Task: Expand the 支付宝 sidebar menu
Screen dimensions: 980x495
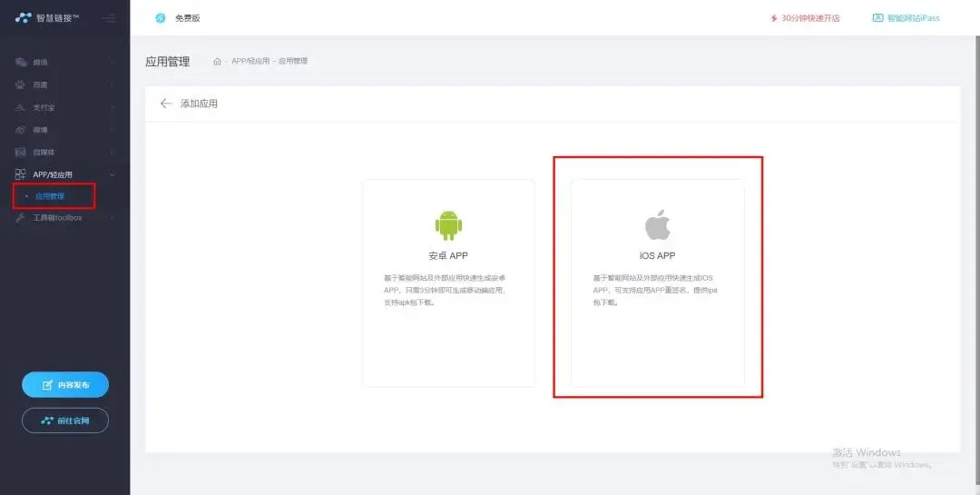Action: [x=62, y=107]
